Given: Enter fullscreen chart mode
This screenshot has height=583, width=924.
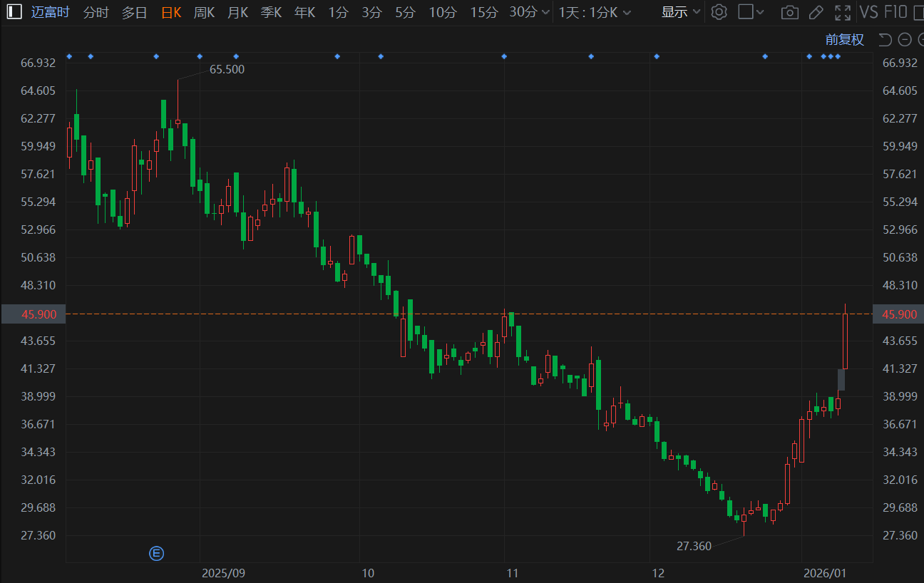Looking at the screenshot, I should point(842,12).
